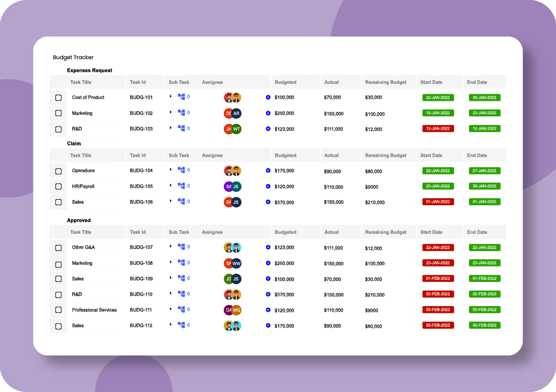
Task: Open subtask tree icon for BUDG-101
Action: (x=181, y=97)
